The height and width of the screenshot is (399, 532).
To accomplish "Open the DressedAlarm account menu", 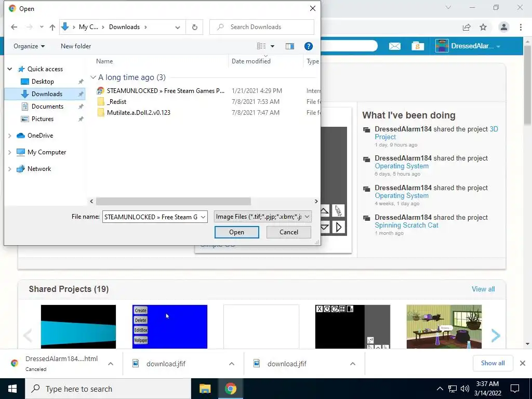I will tap(469, 46).
